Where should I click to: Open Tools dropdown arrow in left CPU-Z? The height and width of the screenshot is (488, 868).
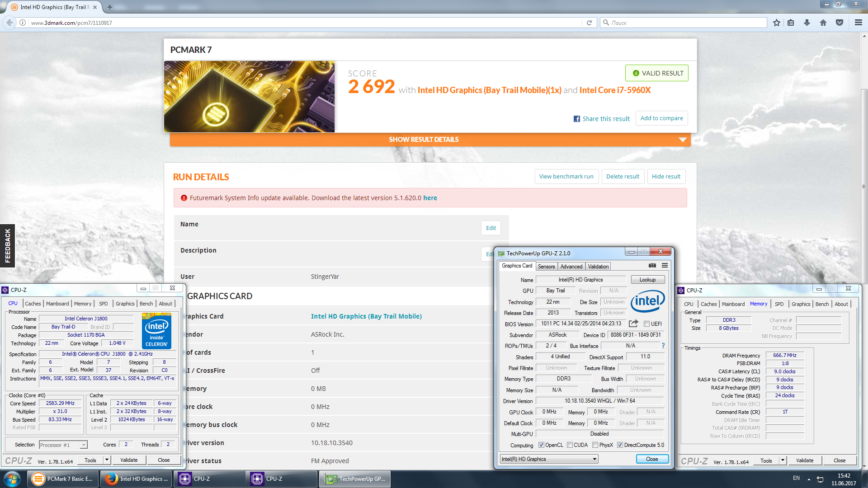coord(107,460)
